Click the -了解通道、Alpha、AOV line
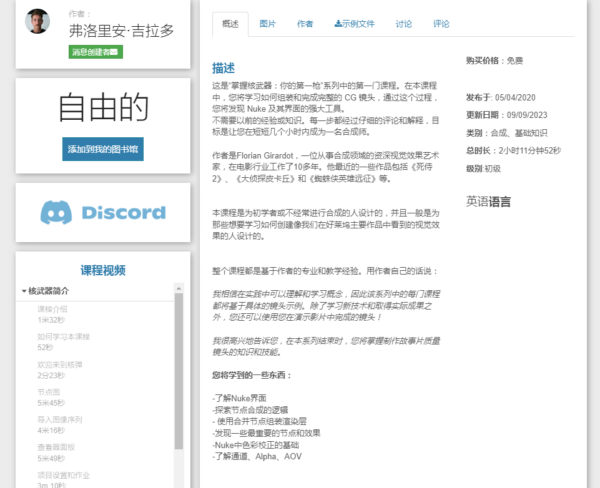The height and width of the screenshot is (488, 600). (257, 456)
